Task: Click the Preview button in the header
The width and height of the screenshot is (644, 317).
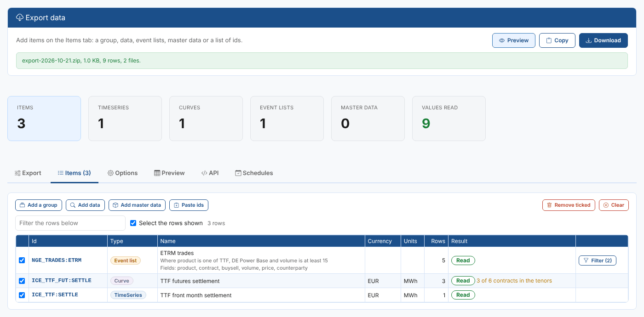Action: point(514,40)
